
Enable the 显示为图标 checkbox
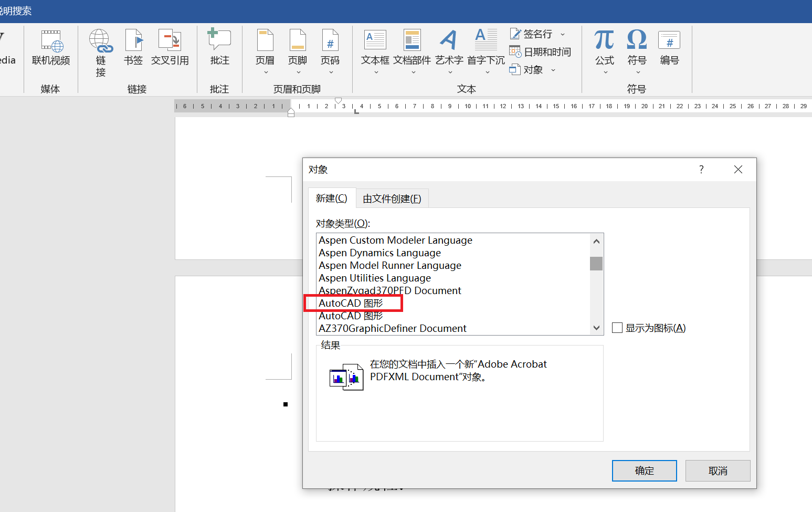click(617, 328)
